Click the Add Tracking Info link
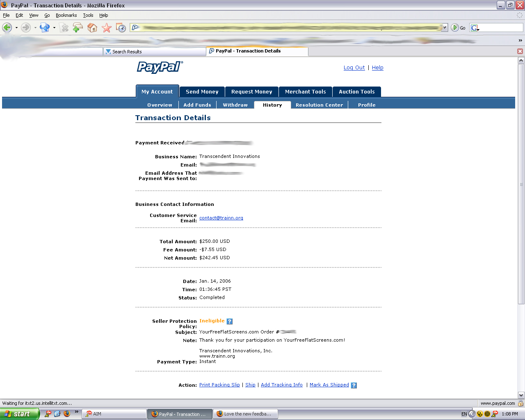Viewport: 525px width, 420px height. pos(282,385)
